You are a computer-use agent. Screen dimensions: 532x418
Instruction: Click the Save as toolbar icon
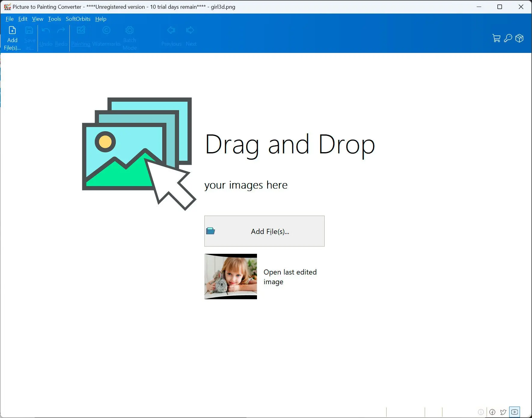pos(29,30)
